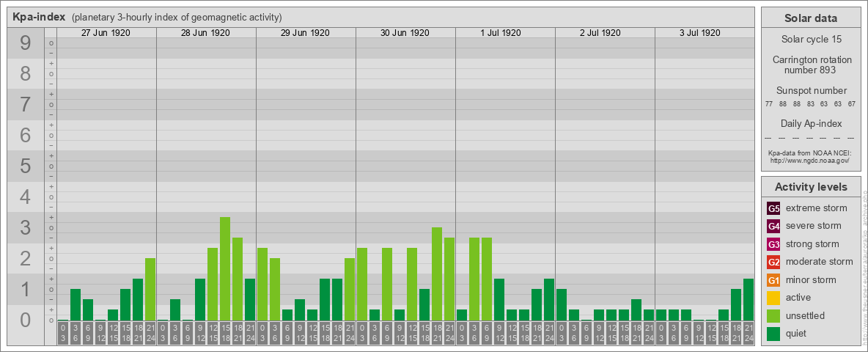Screen dimensions: 868x352
Task: Click the 30 Jun 1920 date header
Action: (x=405, y=33)
